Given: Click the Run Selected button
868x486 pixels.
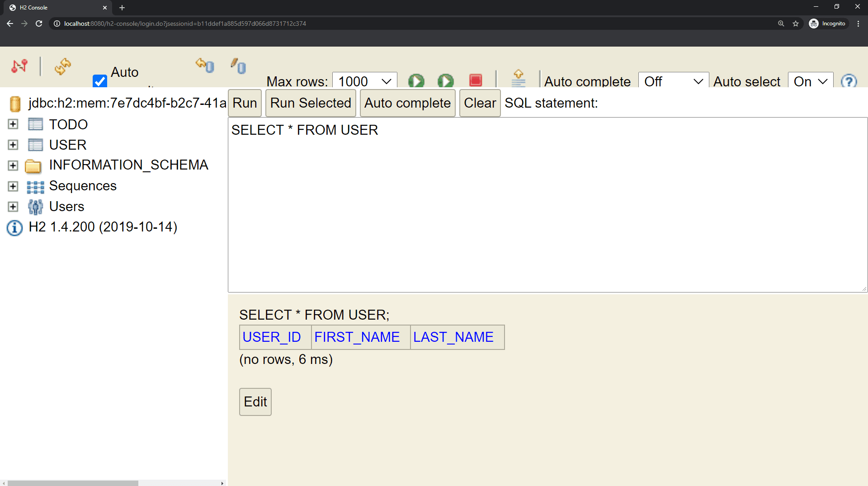Looking at the screenshot, I should (311, 103).
